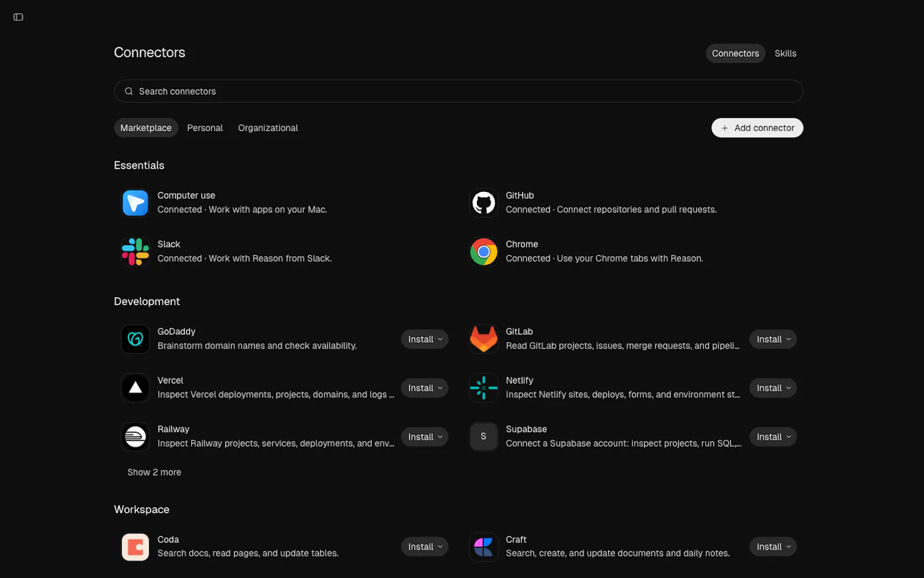Viewport: 924px width, 578px height.
Task: Open the Chrome connector title
Action: point(522,244)
